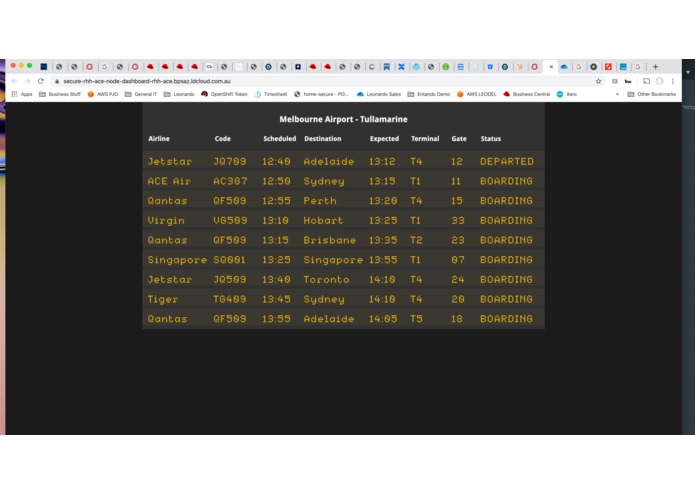
Task: Select flight code SQ001
Action: pyautogui.click(x=229, y=260)
